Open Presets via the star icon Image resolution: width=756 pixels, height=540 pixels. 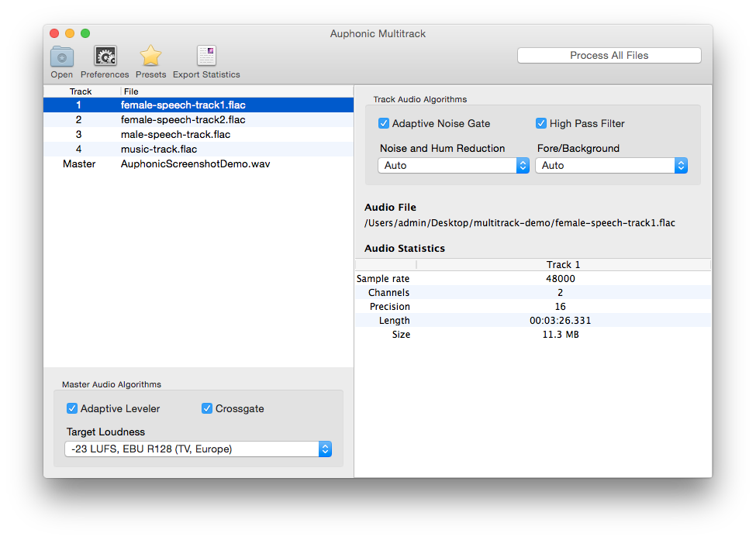pyautogui.click(x=150, y=56)
